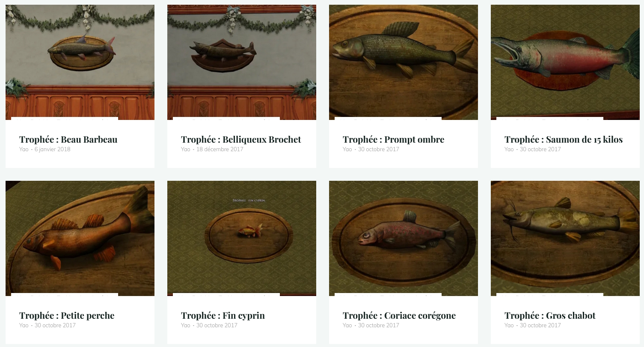Click author Yao under Gros chabot
Screen dimensions: 644x347
pos(509,326)
